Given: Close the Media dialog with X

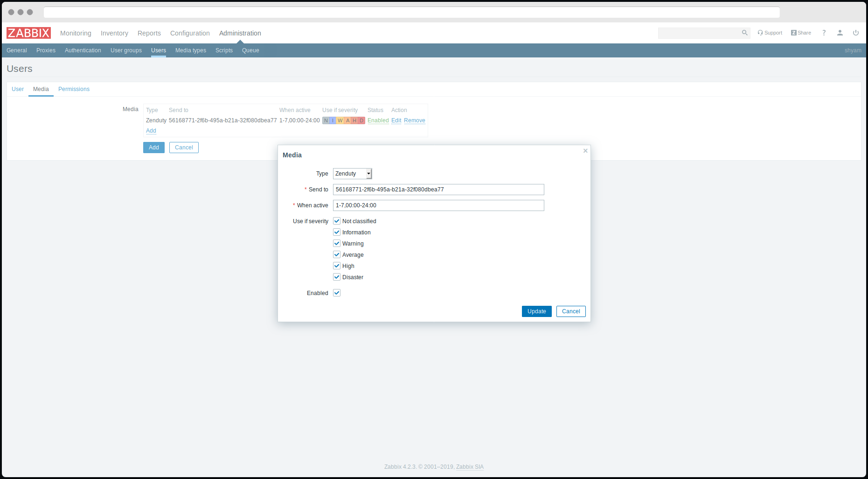Looking at the screenshot, I should click(585, 151).
